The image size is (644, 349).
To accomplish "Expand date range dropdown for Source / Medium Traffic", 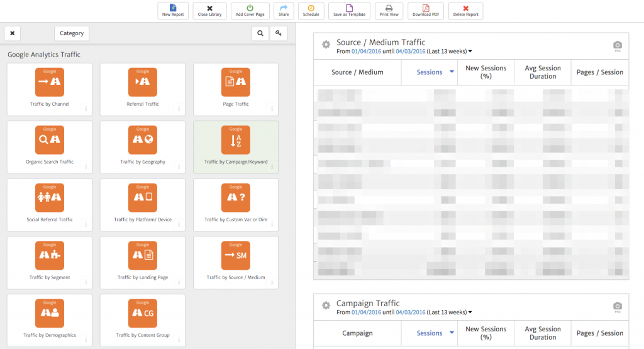I will point(470,52).
